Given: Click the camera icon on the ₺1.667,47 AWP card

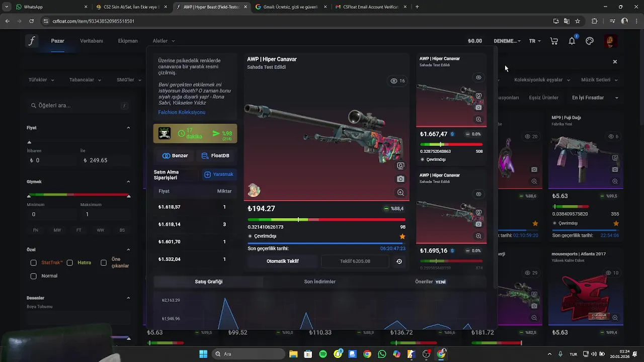Looking at the screenshot, I should coord(478,107).
